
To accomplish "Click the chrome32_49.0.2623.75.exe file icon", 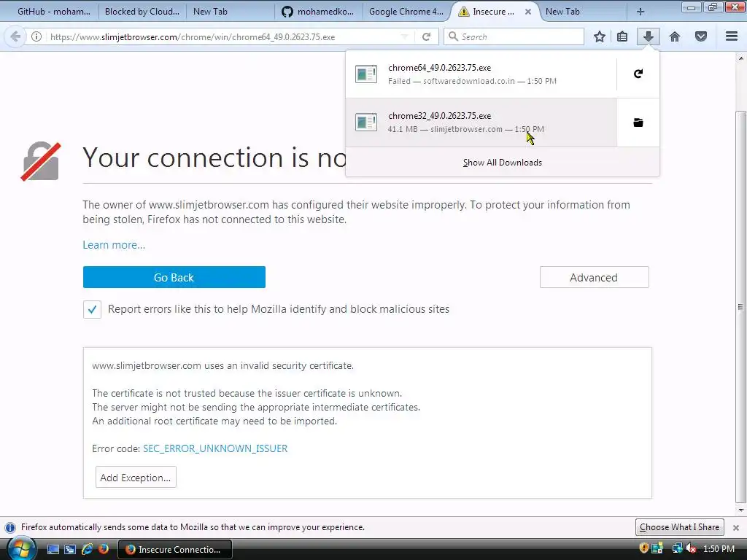I will pos(366,122).
